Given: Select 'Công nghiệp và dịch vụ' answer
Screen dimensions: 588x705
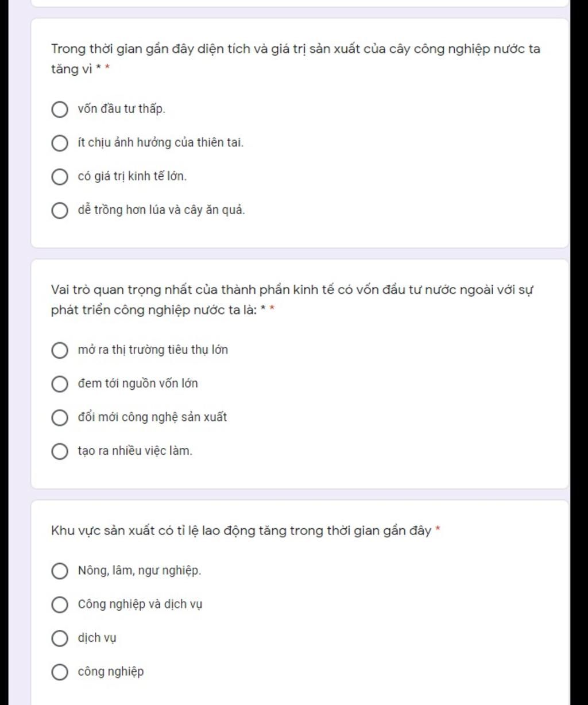Looking at the screenshot, I should (60, 605).
